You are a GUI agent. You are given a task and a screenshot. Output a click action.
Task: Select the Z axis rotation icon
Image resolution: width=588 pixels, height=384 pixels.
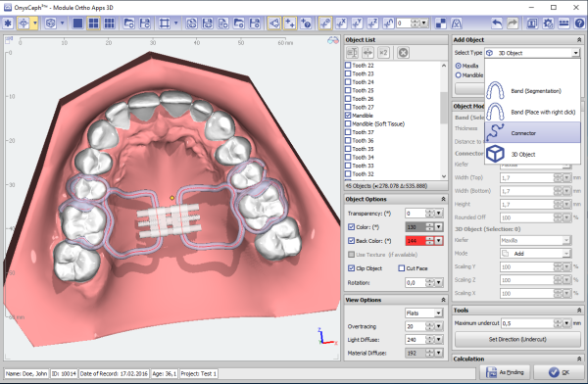point(372,24)
